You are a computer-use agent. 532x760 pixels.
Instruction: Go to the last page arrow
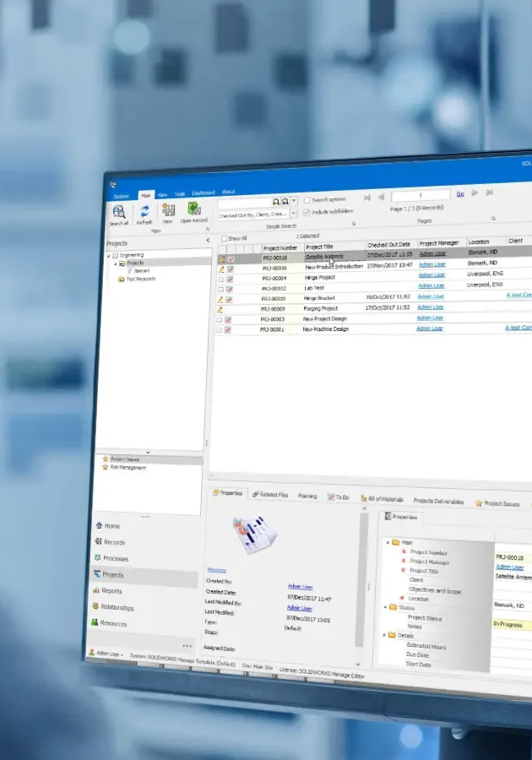tap(490, 193)
